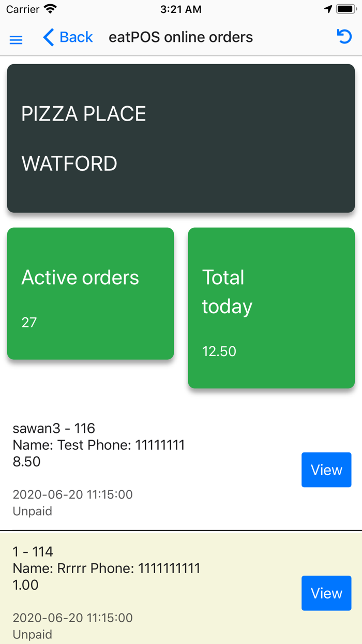View order 1 - 114 details
The width and height of the screenshot is (362, 644).
326,593
